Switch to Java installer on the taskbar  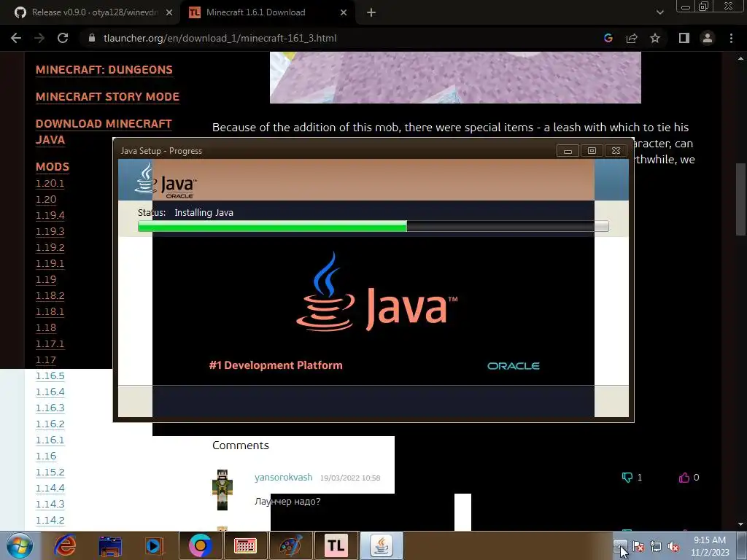381,545
